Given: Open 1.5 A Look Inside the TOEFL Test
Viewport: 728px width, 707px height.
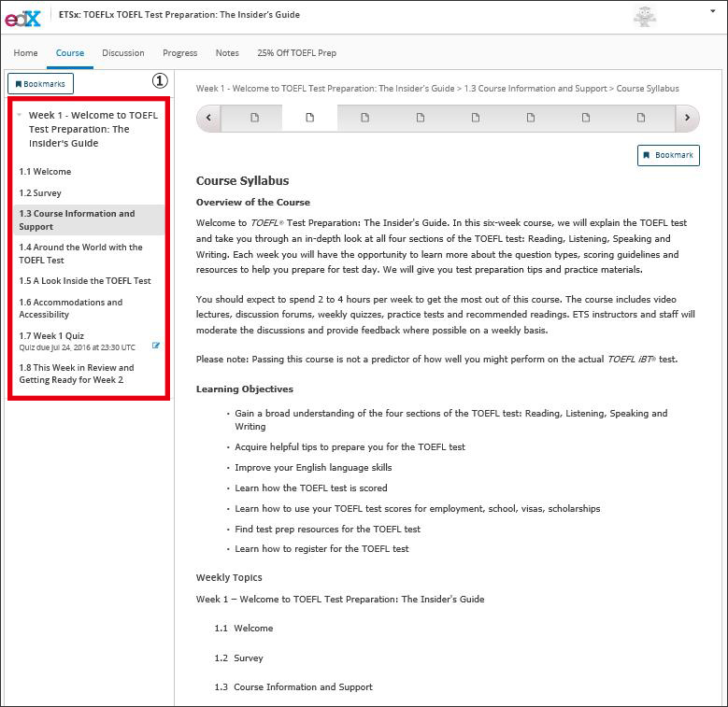Looking at the screenshot, I should (x=85, y=281).
